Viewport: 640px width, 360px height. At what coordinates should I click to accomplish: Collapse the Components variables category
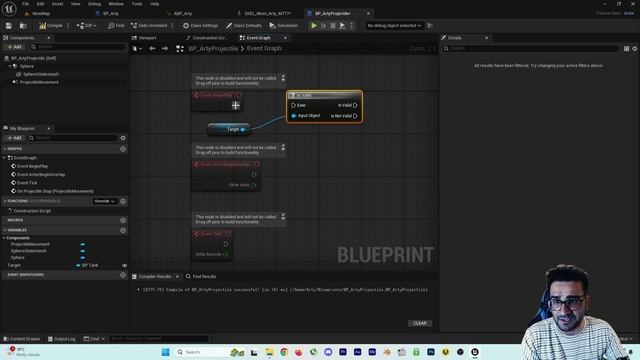[4, 238]
